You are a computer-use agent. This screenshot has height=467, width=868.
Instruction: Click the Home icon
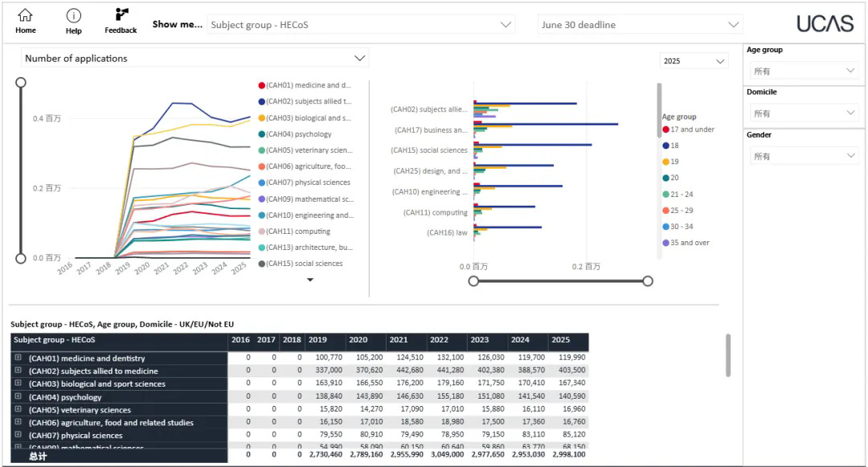click(x=26, y=16)
